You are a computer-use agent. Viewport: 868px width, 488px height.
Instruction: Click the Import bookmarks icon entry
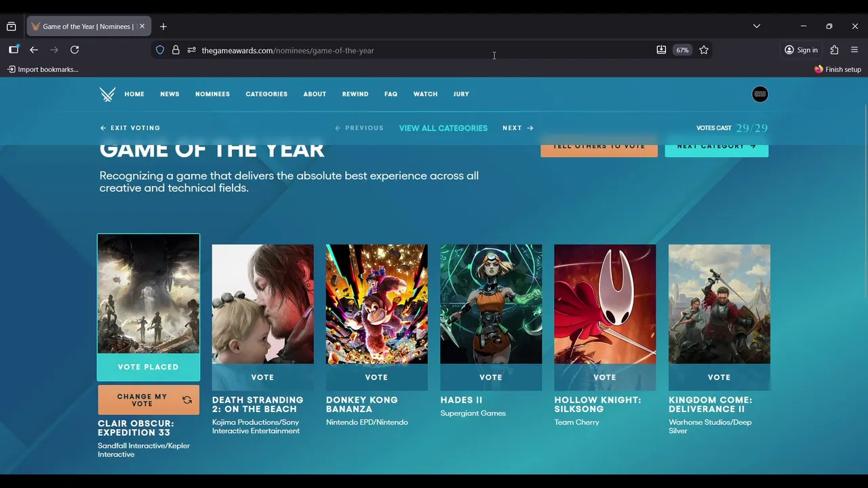43,69
